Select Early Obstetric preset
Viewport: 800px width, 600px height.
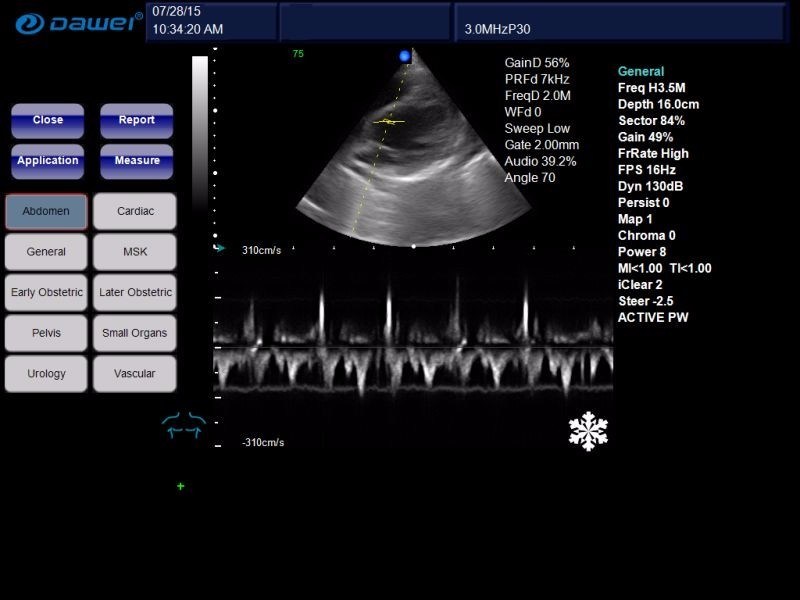tap(46, 293)
